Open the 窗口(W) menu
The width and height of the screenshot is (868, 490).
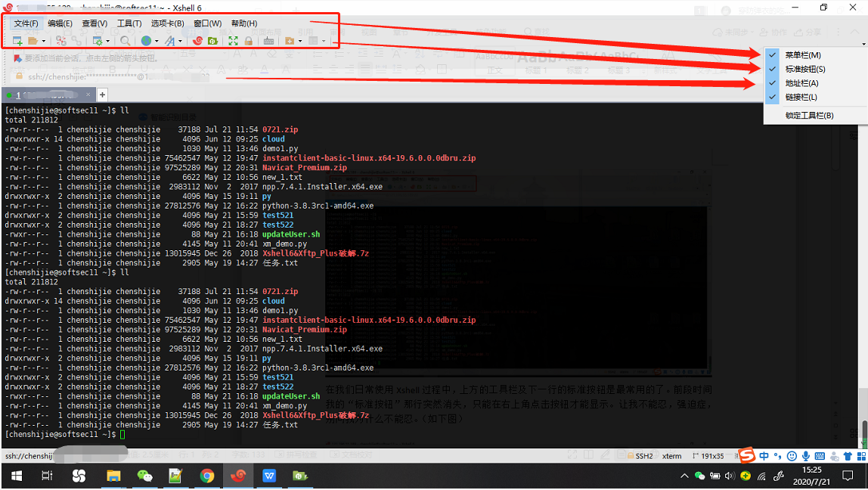(208, 23)
